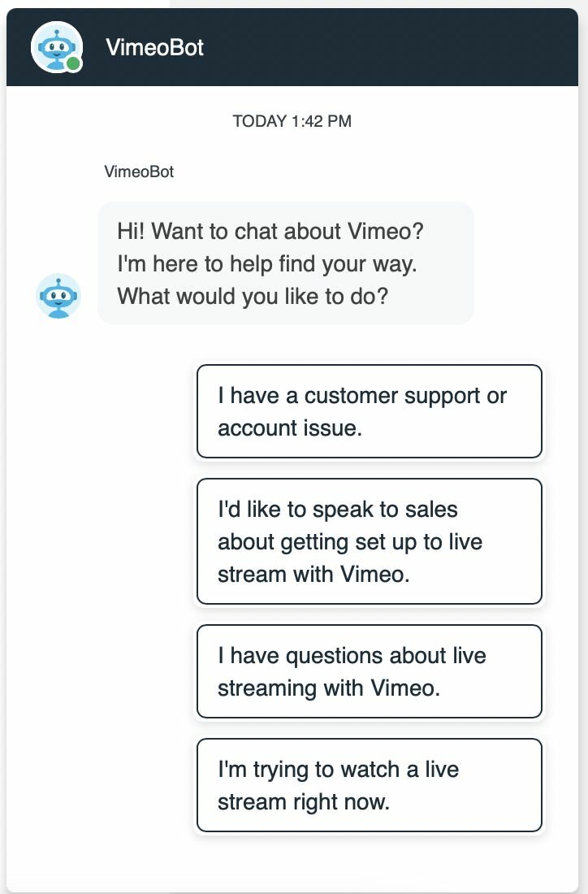The height and width of the screenshot is (894, 588).
Task: Click the small robot avatar beside the greeting
Action: pos(58,296)
